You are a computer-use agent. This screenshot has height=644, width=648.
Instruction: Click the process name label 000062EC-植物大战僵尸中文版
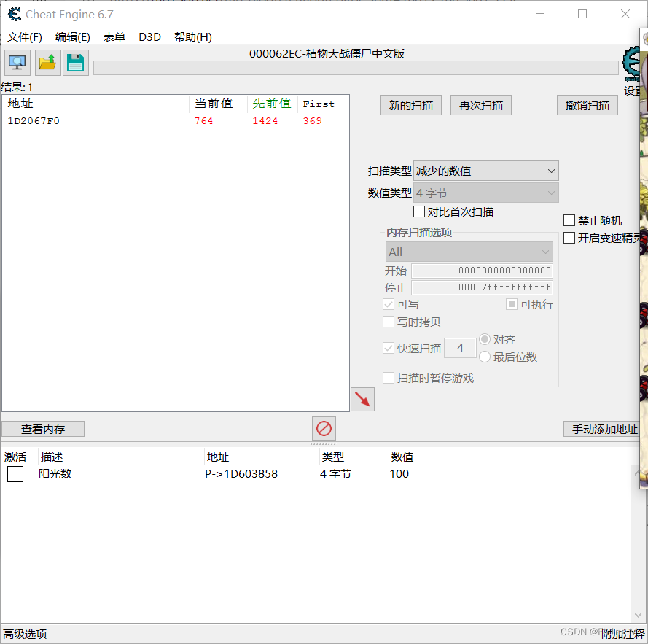327,54
